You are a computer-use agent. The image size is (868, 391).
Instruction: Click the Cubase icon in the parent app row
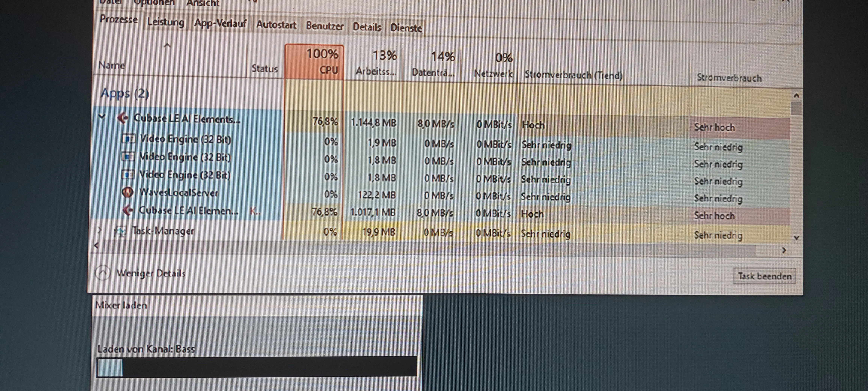[122, 118]
